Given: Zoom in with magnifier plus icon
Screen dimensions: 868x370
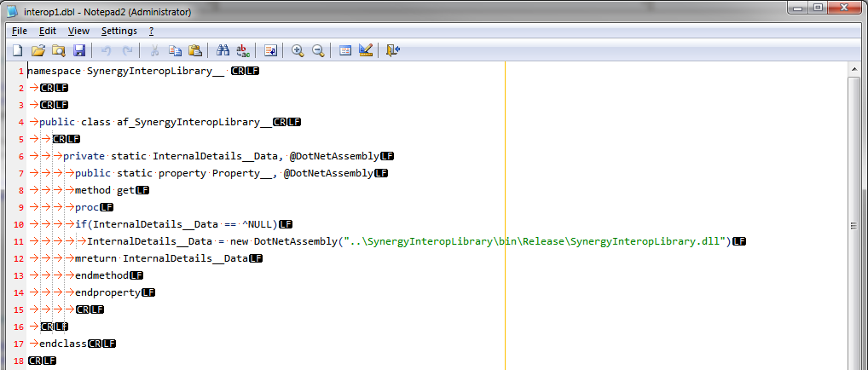Looking at the screenshot, I should click(x=298, y=50).
